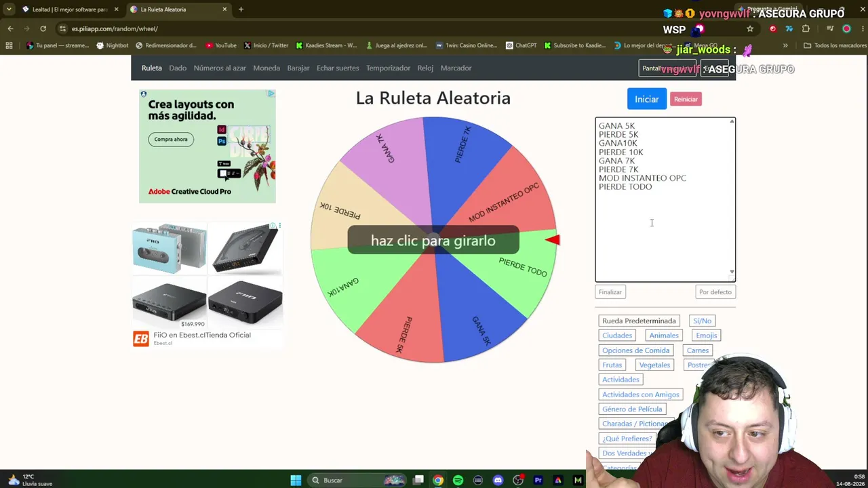Load the Frutas preset list

[612, 365]
